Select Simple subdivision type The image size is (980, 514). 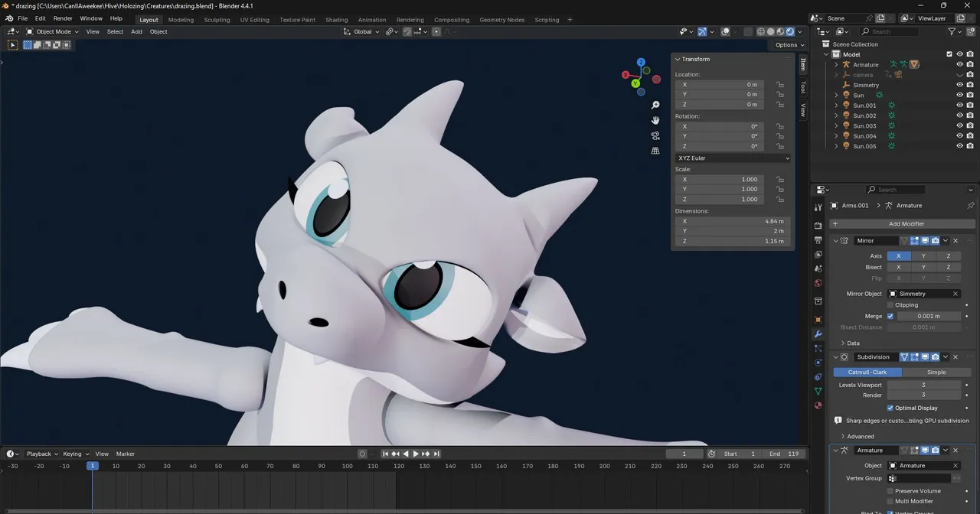click(x=936, y=372)
